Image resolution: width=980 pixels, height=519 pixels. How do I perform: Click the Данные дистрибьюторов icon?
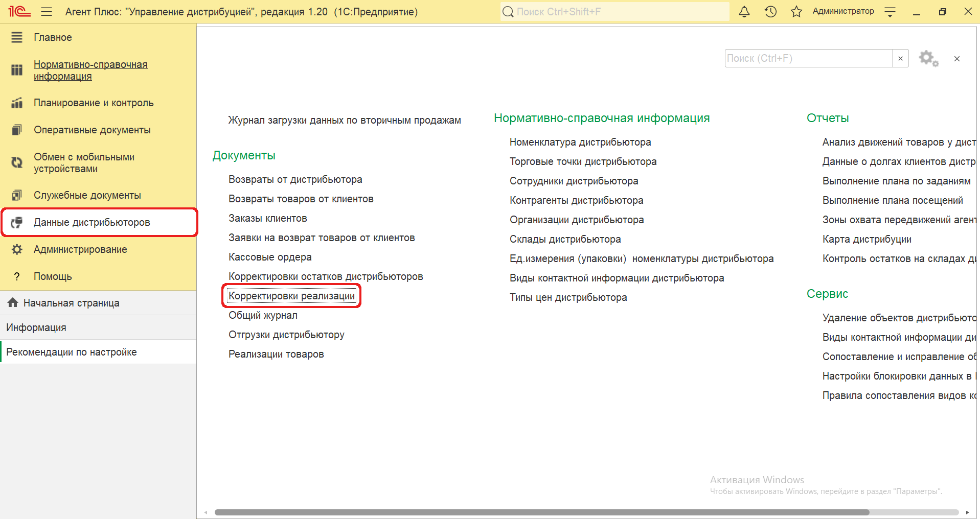point(17,222)
